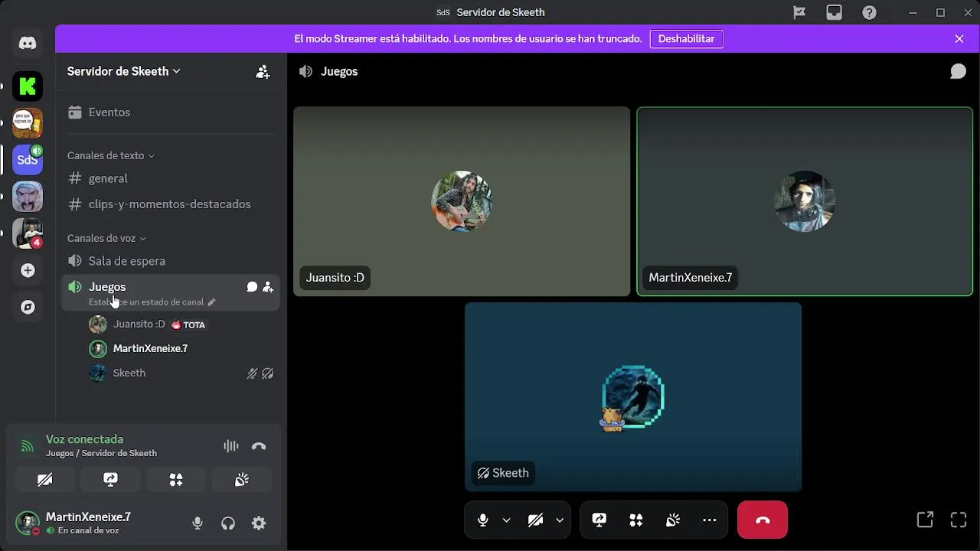This screenshot has height=551, width=980.
Task: Enter full screen call view
Action: [x=959, y=520]
